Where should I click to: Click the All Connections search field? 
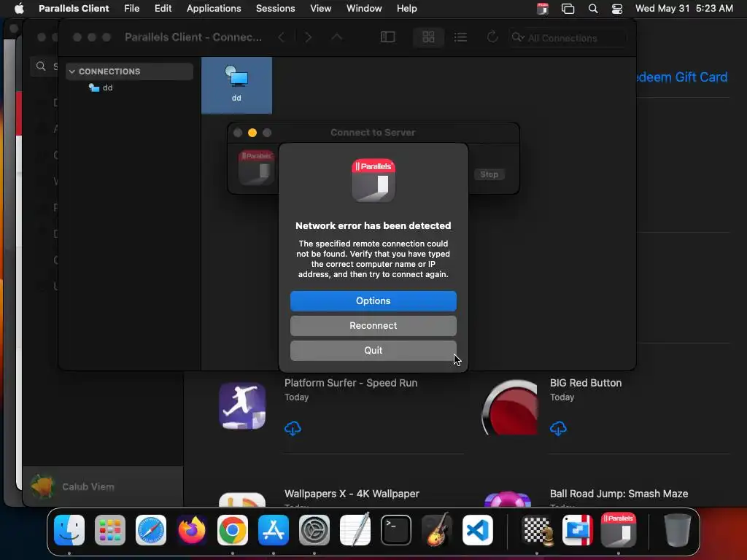568,38
